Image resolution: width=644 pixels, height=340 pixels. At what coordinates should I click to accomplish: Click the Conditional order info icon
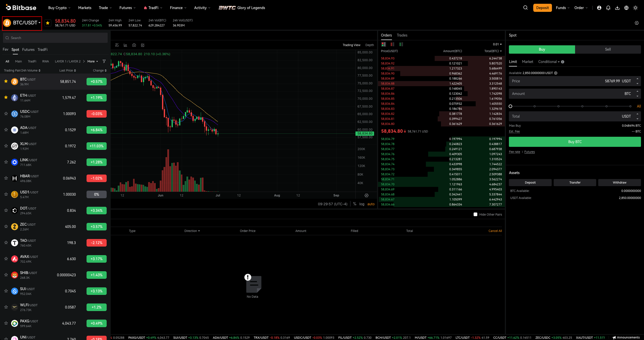[562, 62]
